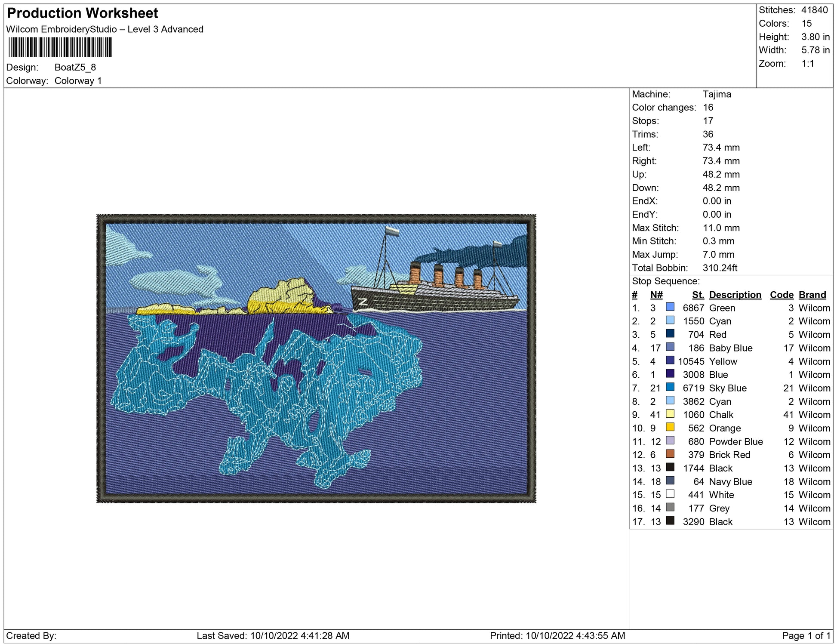Click the Powder Blue color swatch
This screenshot has height=644, width=837.
(670, 440)
